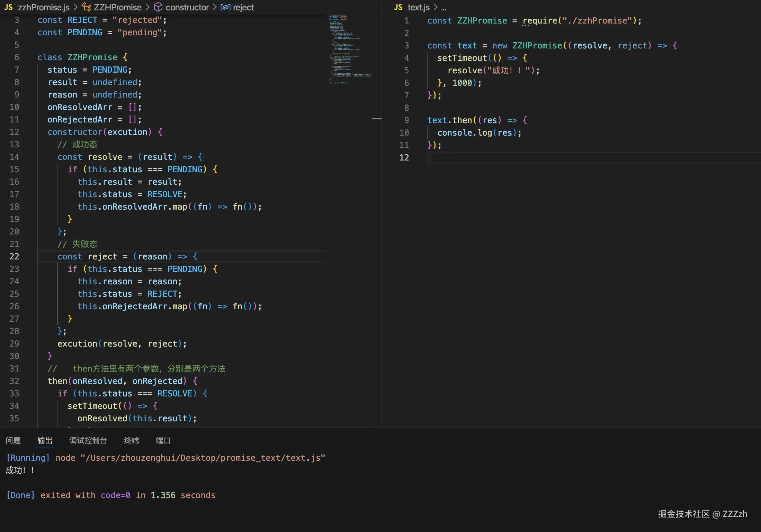Open the constructor breadcrumb symbol list
Screen dimensions: 761x532
187,7
